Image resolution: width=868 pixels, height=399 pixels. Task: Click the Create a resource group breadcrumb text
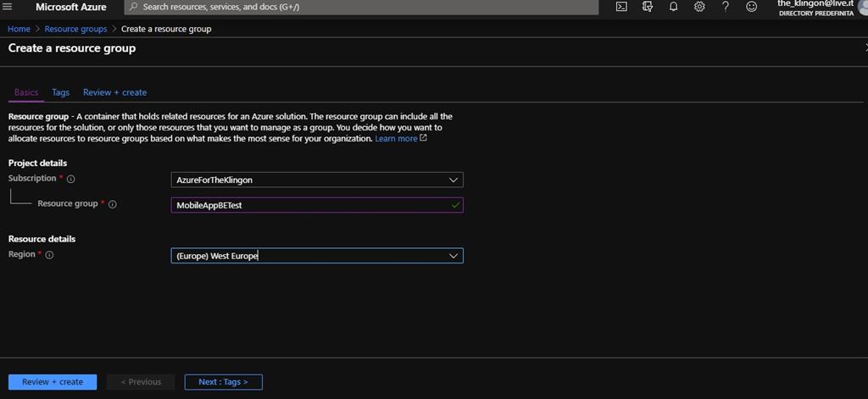[166, 29]
